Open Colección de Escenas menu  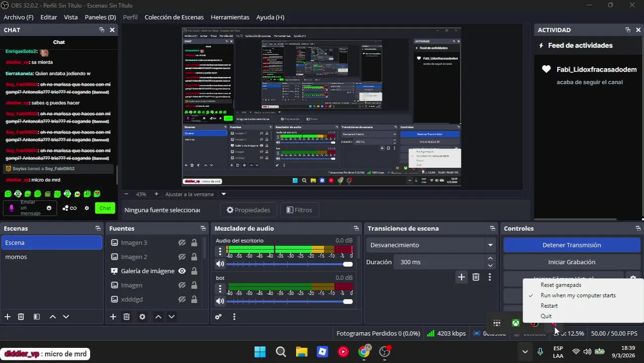point(174,17)
